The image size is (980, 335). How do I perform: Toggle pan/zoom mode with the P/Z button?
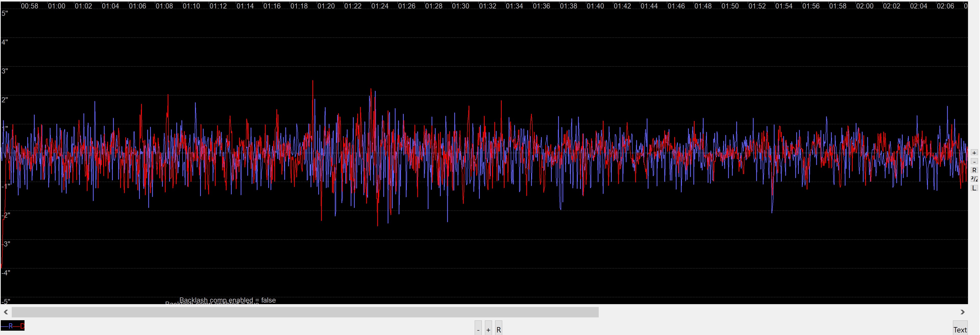974,179
